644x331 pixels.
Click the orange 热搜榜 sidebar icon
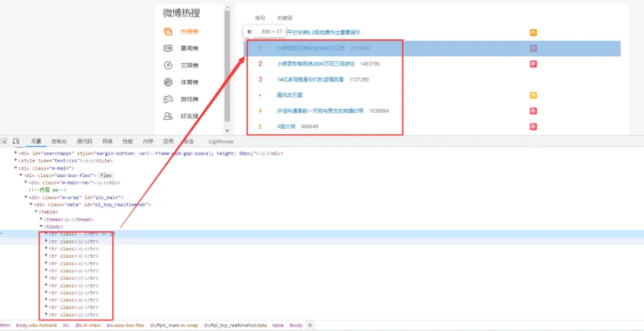[168, 32]
